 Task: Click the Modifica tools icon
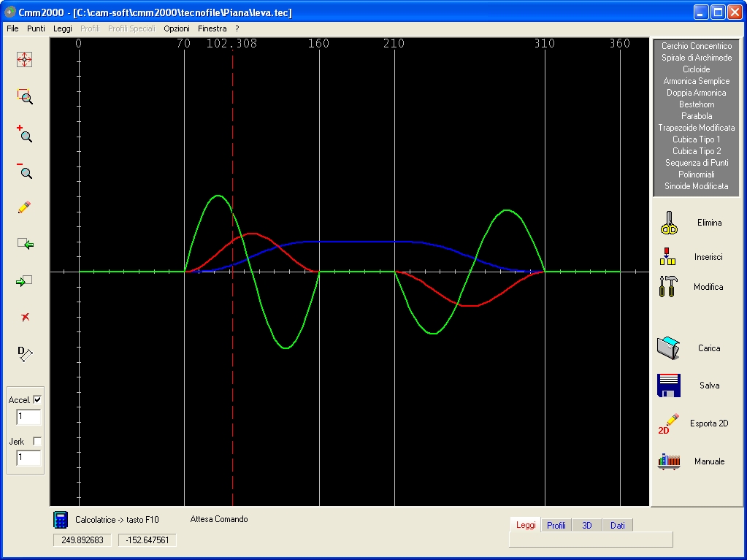coord(668,287)
